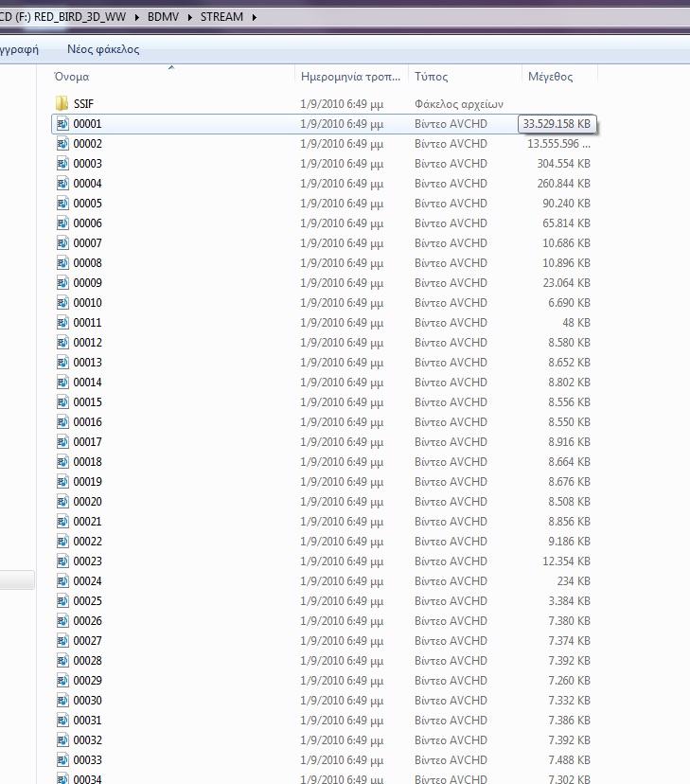Select the 00014 video file icon
690x784 pixels.
[x=62, y=382]
